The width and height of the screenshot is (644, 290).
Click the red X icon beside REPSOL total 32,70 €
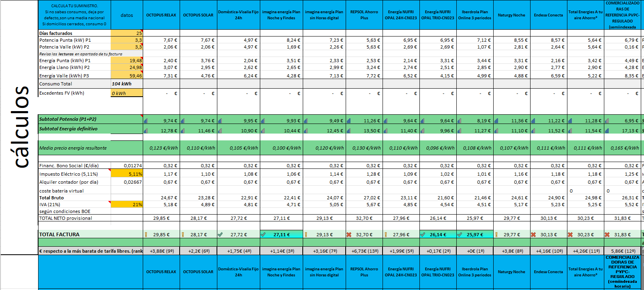point(349,235)
